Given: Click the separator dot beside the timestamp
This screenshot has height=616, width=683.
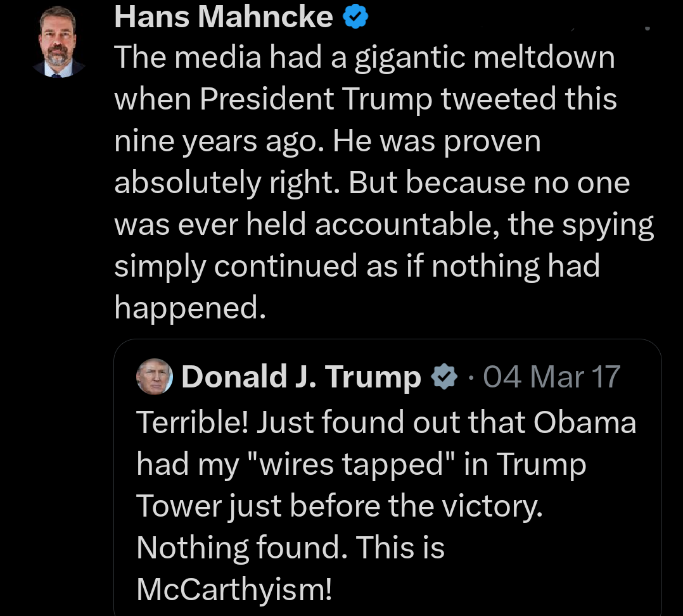Looking at the screenshot, I should [x=470, y=376].
